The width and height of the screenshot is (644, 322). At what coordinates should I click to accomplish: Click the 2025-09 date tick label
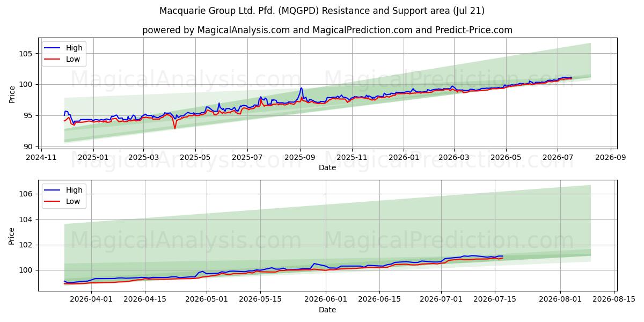(x=300, y=157)
